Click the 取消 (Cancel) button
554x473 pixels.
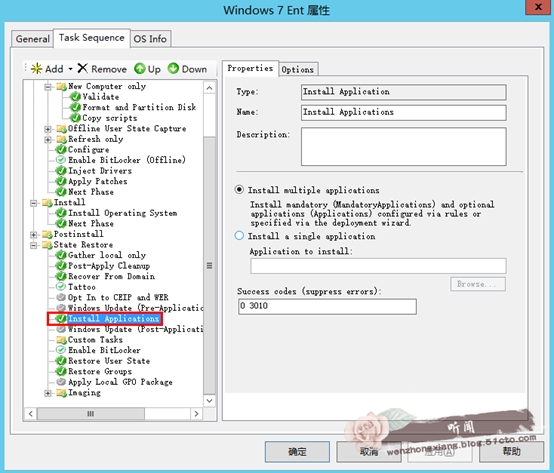(x=369, y=451)
